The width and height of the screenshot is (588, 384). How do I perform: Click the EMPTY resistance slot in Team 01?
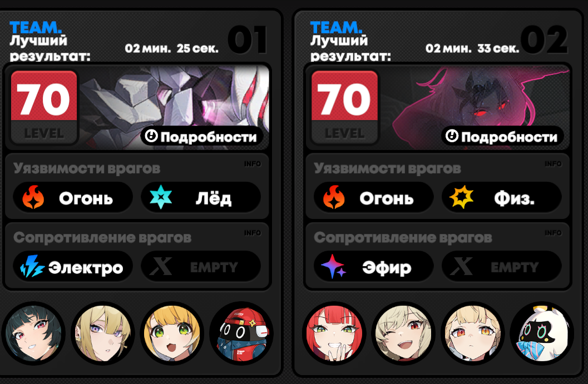coord(201,266)
